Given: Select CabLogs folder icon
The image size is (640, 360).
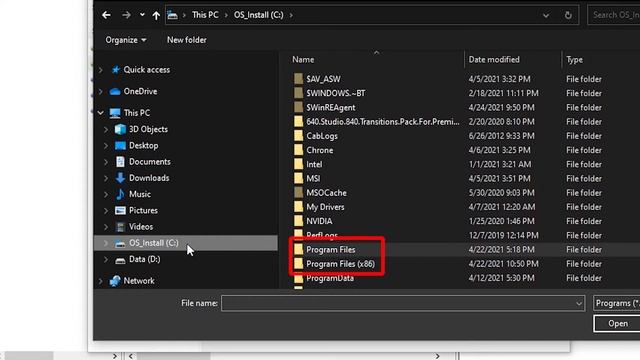Looking at the screenshot, I should [299, 136].
